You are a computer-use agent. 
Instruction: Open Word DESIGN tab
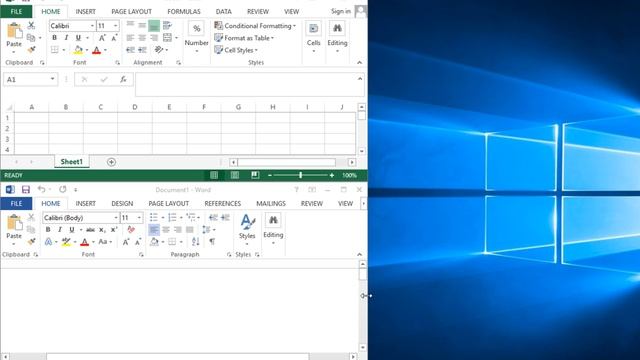pyautogui.click(x=122, y=203)
